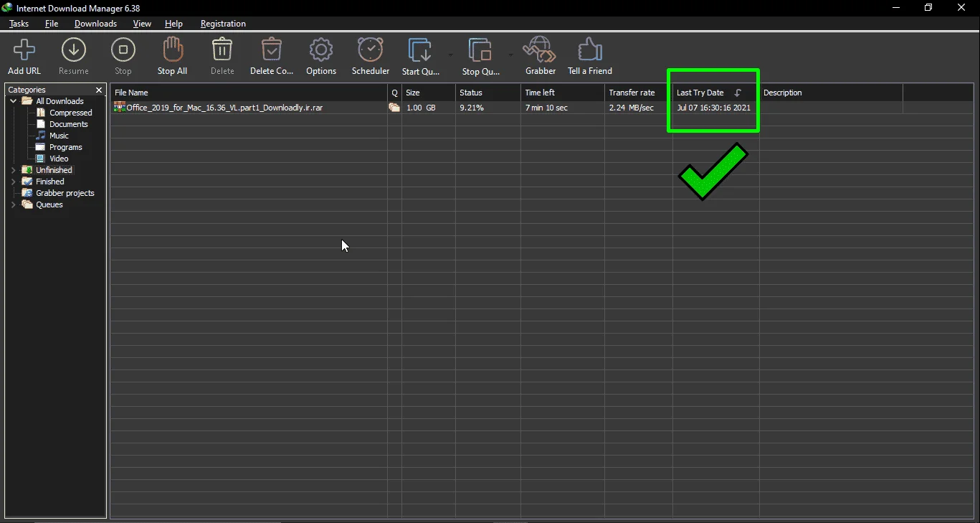Click the 7 min 10 sec cell
This screenshot has height=523, width=980.
tap(546, 108)
